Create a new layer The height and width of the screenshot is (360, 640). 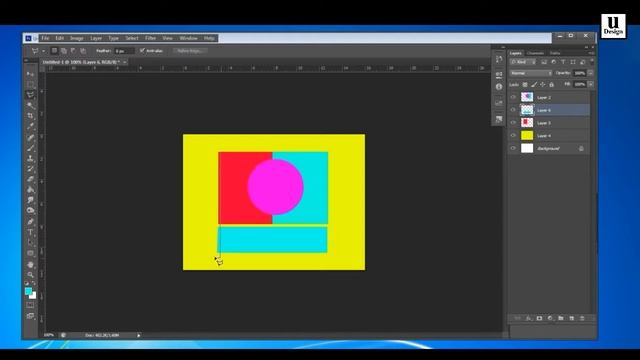pyautogui.click(x=571, y=318)
